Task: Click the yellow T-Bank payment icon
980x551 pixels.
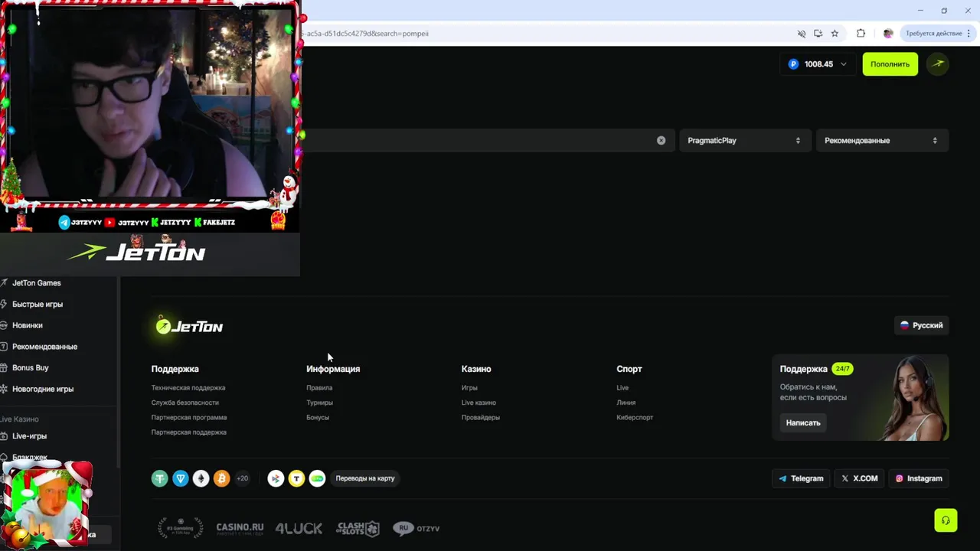Action: pyautogui.click(x=296, y=478)
